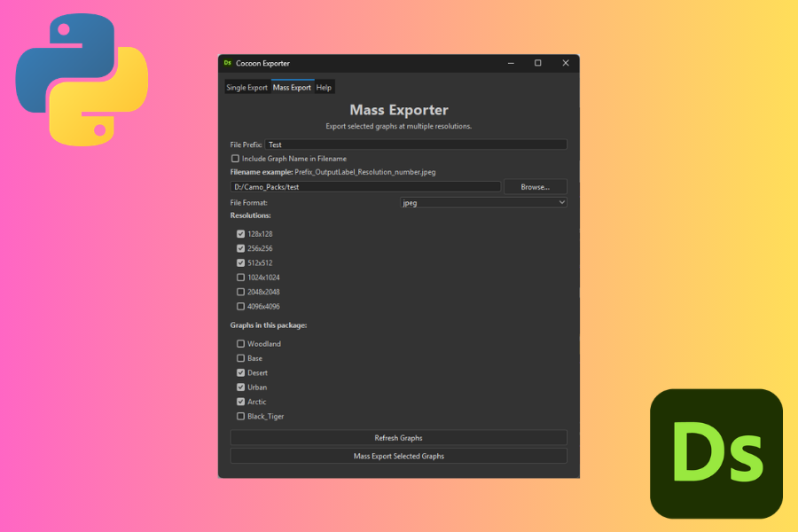
Task: Click the D:/Camo_Packs/test path field
Action: pyautogui.click(x=365, y=187)
